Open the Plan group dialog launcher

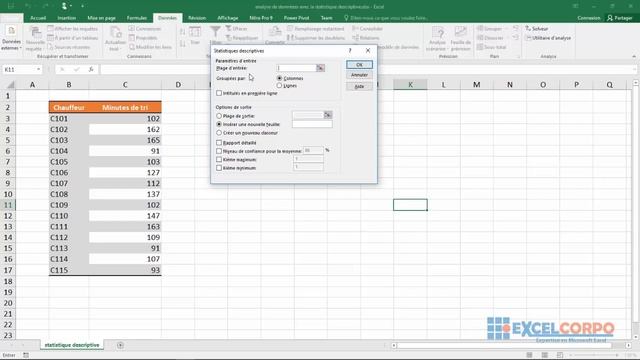(519, 56)
